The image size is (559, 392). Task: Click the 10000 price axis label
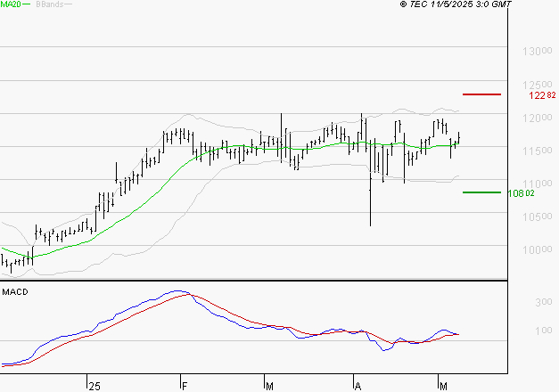(x=535, y=249)
